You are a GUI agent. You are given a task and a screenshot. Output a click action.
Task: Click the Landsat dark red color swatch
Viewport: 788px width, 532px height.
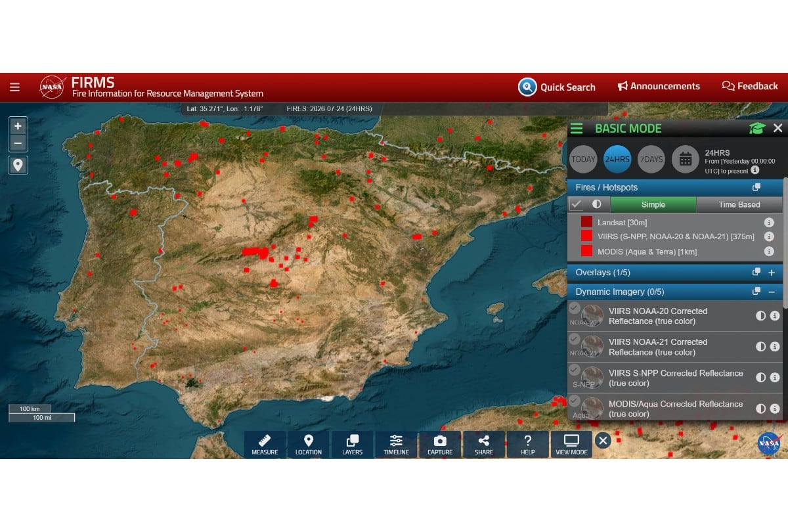586,222
